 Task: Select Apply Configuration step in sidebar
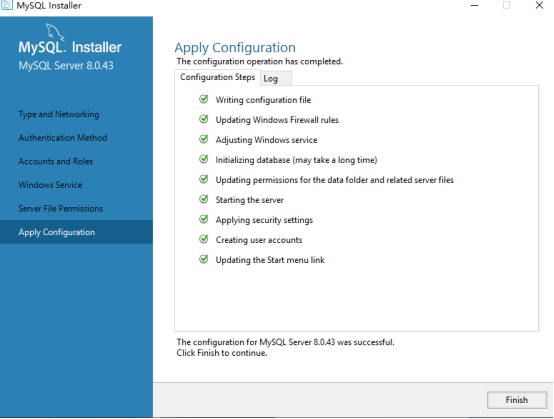click(x=76, y=232)
